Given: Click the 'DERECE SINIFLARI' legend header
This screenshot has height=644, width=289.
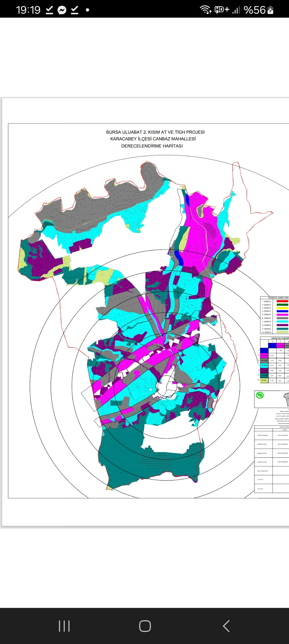Looking at the screenshot, I should pyautogui.click(x=278, y=298).
